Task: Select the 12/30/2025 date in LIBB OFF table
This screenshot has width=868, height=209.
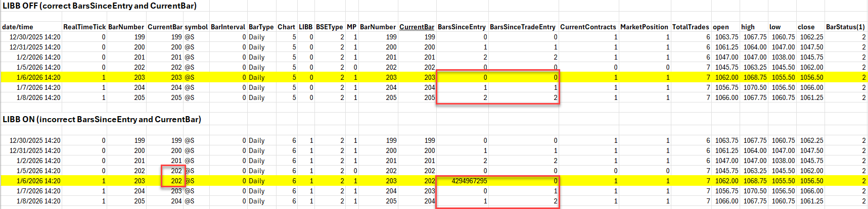Action: tap(35, 37)
